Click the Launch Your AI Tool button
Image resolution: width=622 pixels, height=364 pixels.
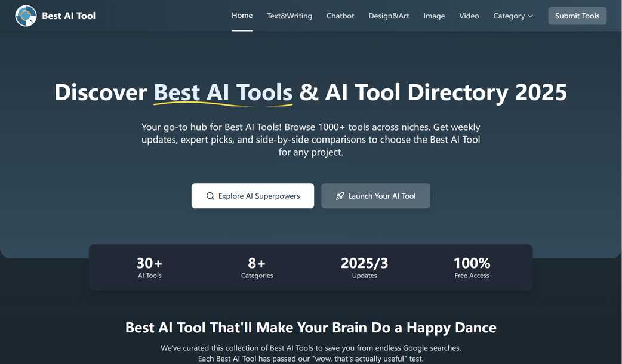pos(375,195)
